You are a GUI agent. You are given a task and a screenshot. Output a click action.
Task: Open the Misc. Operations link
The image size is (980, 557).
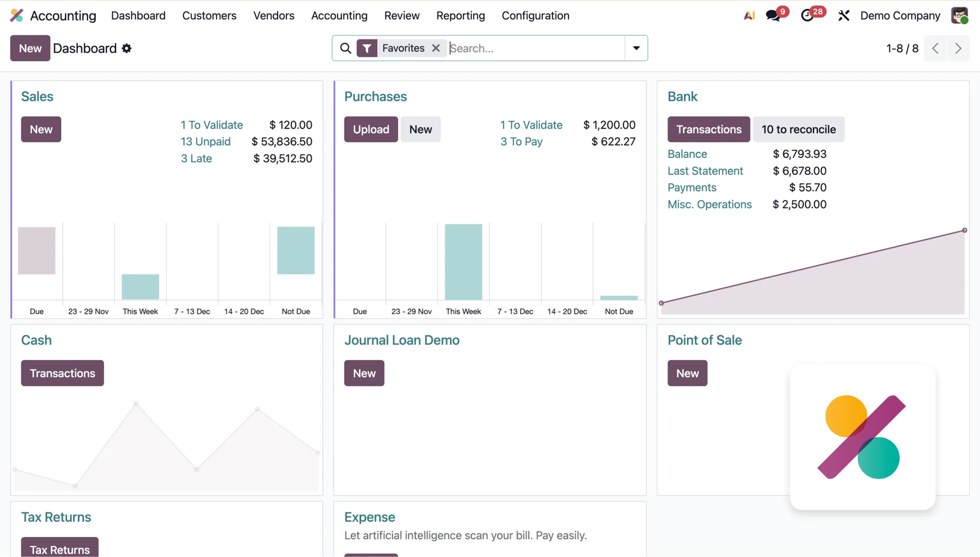click(709, 205)
